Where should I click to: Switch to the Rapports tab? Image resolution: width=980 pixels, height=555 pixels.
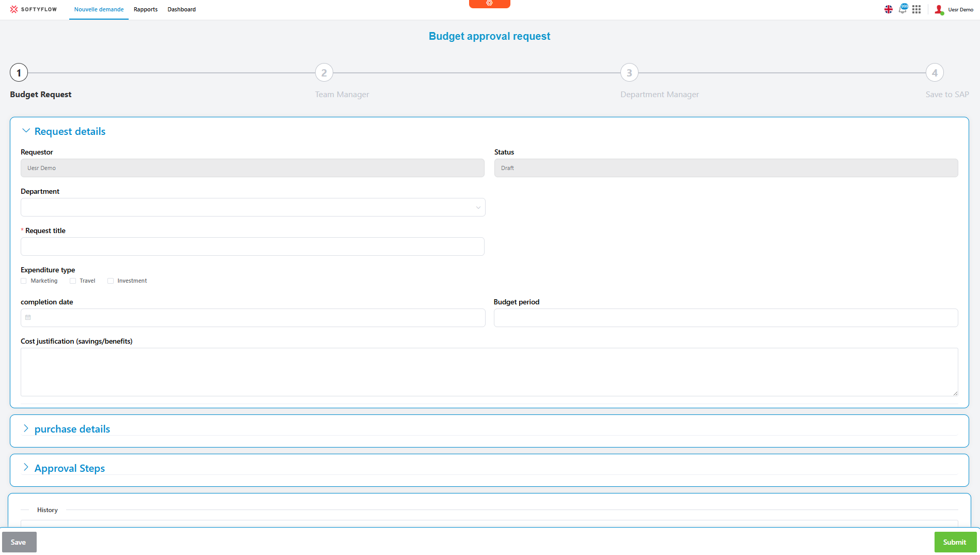coord(146,9)
